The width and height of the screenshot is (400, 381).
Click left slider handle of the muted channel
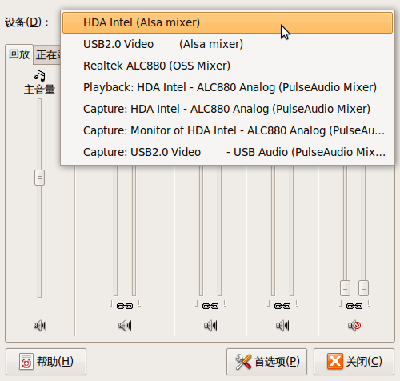(x=345, y=288)
